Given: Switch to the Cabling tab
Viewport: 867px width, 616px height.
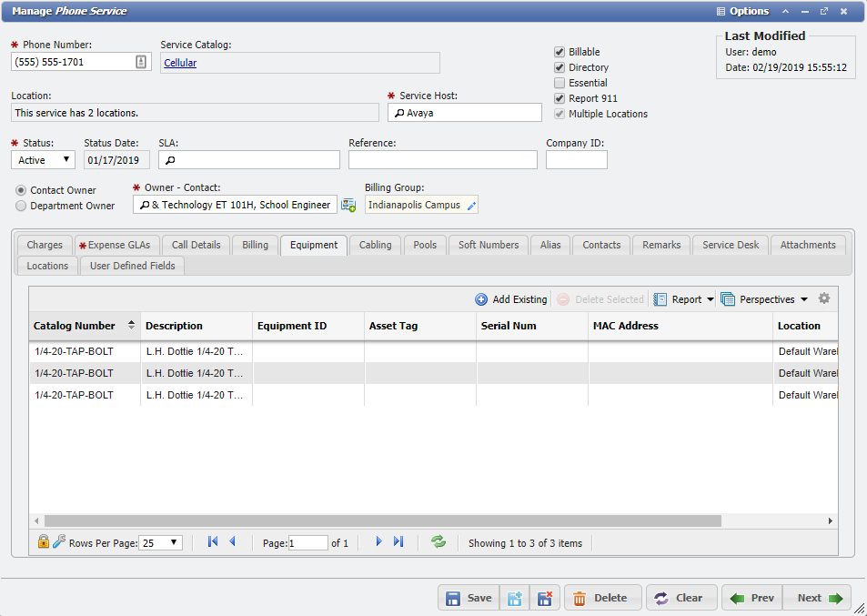Looking at the screenshot, I should point(375,245).
